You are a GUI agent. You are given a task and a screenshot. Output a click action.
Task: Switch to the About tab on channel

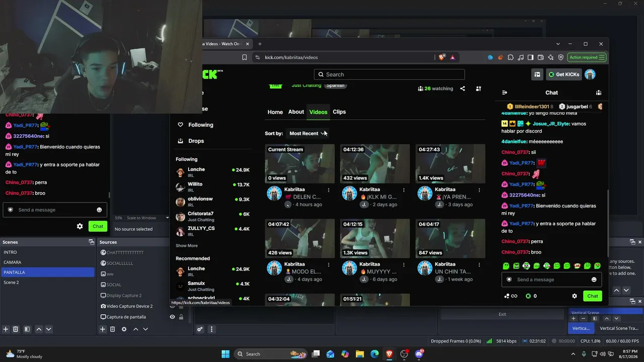[296, 112]
